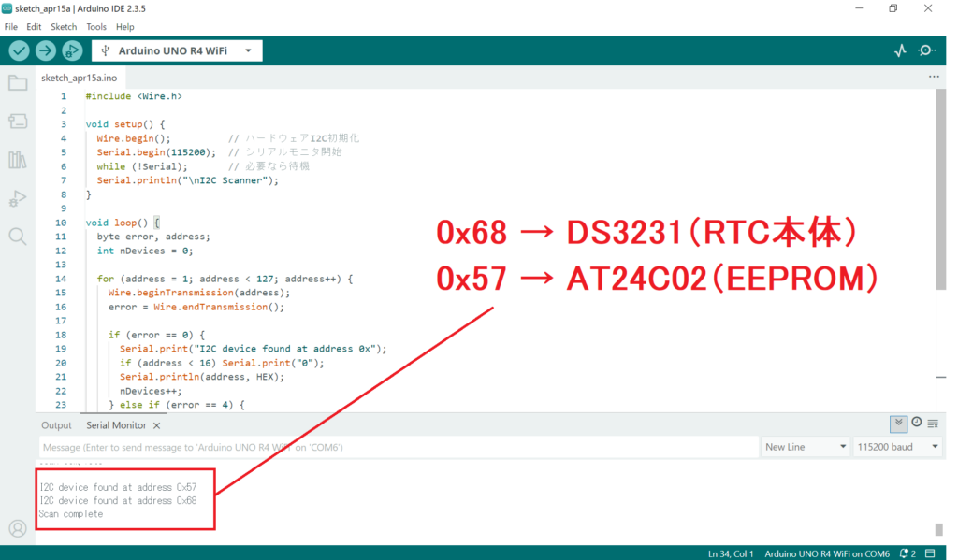Clear the Serial Monitor output

tap(933, 424)
